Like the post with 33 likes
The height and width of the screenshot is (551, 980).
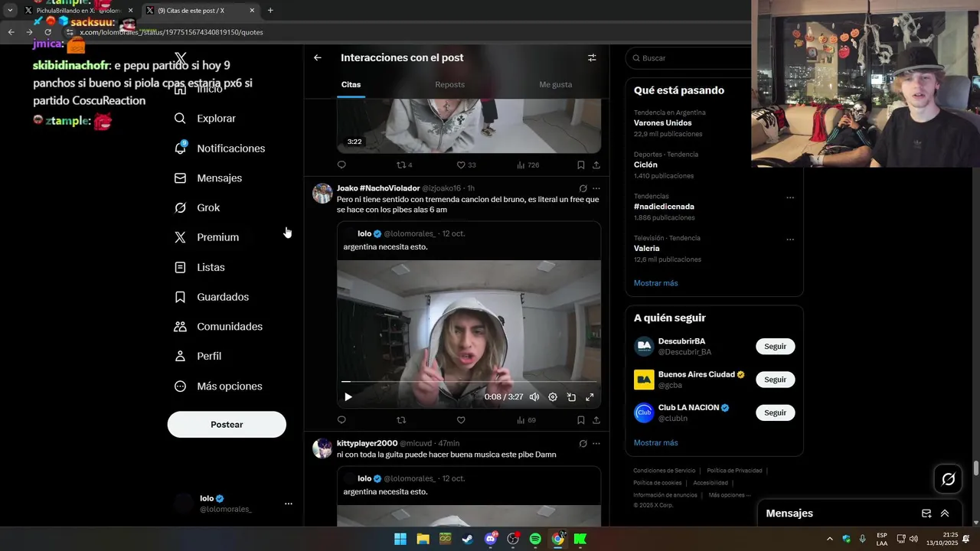point(466,165)
